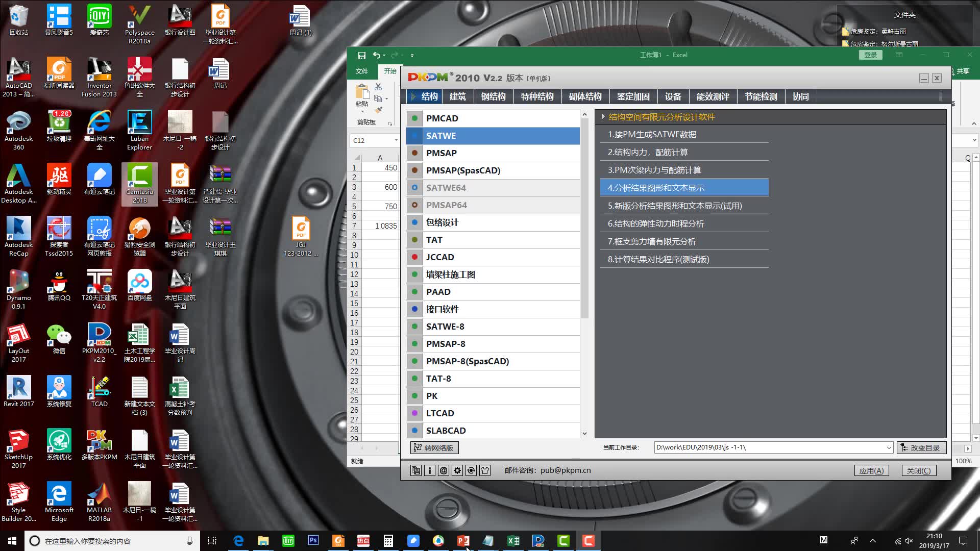Expand the current working directory dropdown
Image resolution: width=980 pixels, height=551 pixels.
pyautogui.click(x=889, y=447)
